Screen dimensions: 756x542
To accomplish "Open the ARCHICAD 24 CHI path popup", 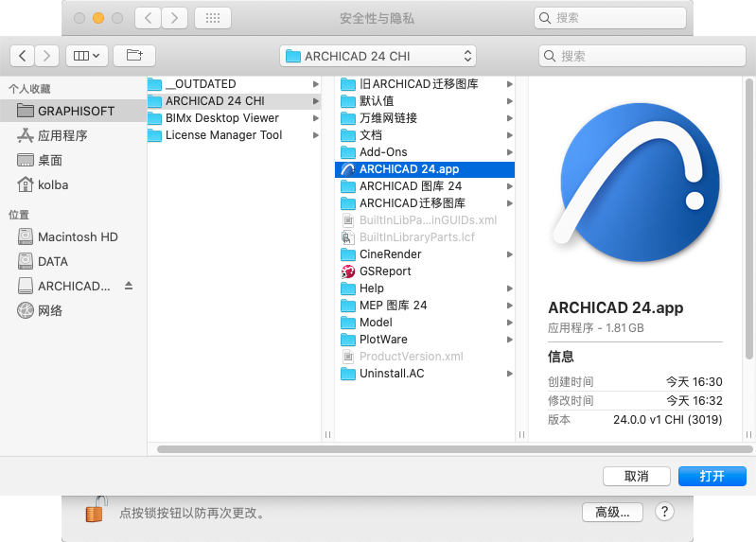I will (x=378, y=56).
